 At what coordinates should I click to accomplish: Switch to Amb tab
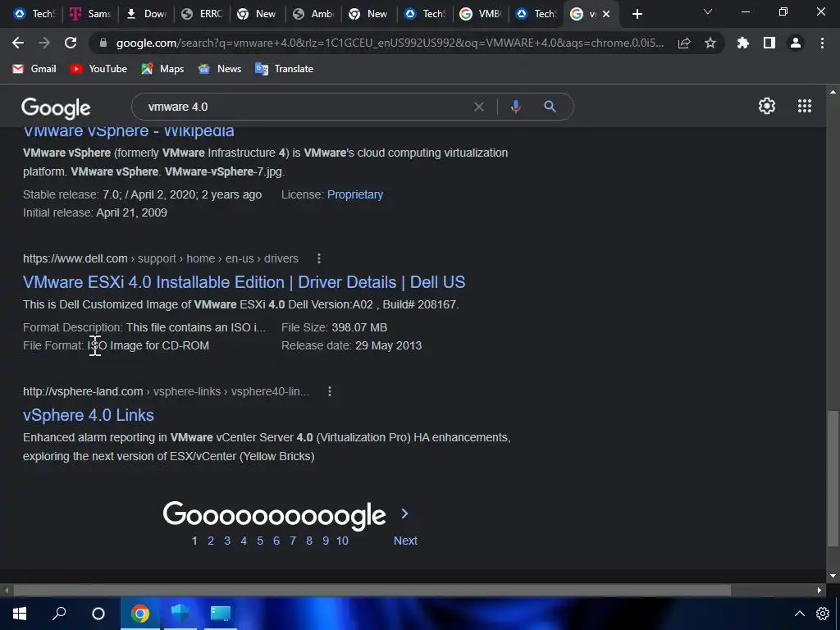click(313, 14)
